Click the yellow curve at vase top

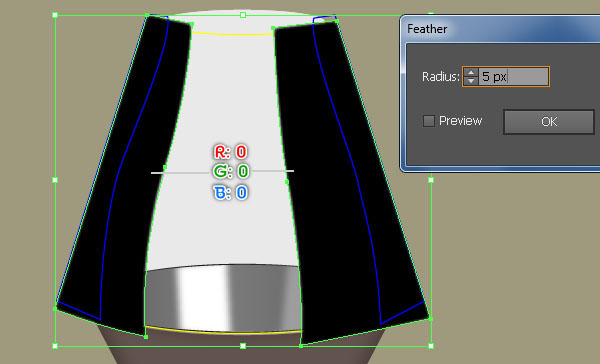click(x=232, y=34)
